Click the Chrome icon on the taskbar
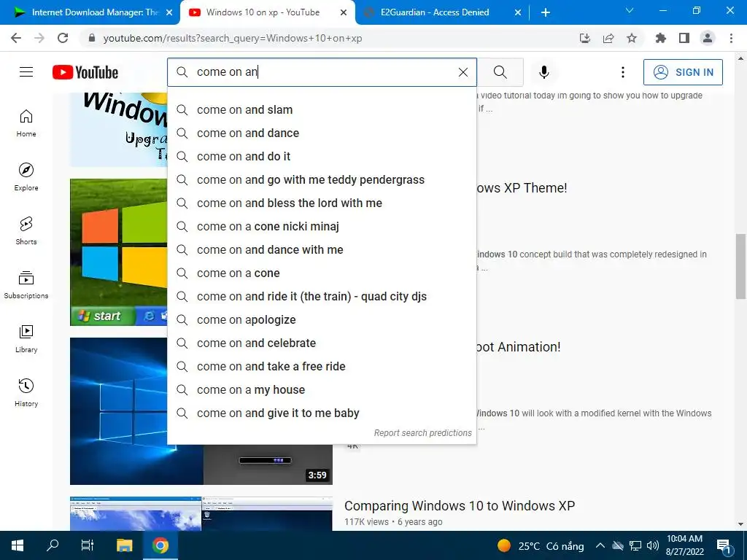 160,545
